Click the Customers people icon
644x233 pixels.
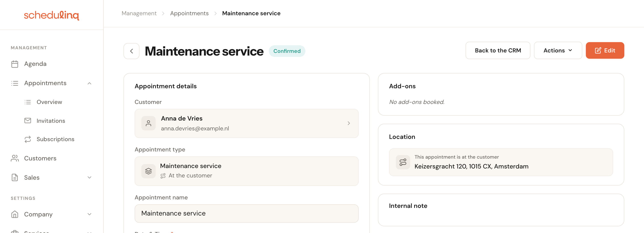pos(15,158)
